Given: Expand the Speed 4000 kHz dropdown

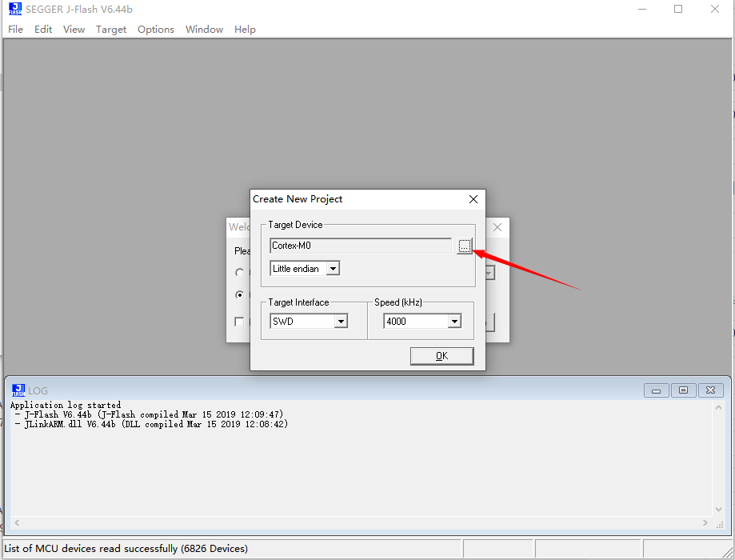Looking at the screenshot, I should (x=454, y=322).
